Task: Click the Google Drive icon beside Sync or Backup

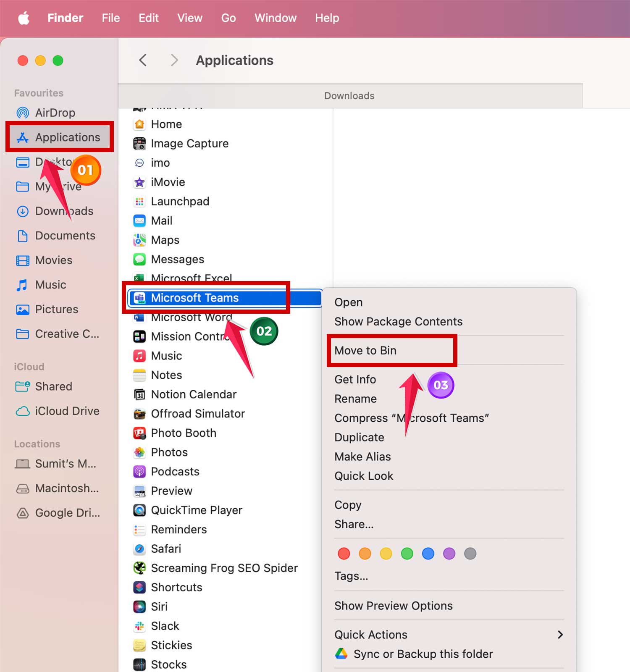Action: (x=341, y=654)
